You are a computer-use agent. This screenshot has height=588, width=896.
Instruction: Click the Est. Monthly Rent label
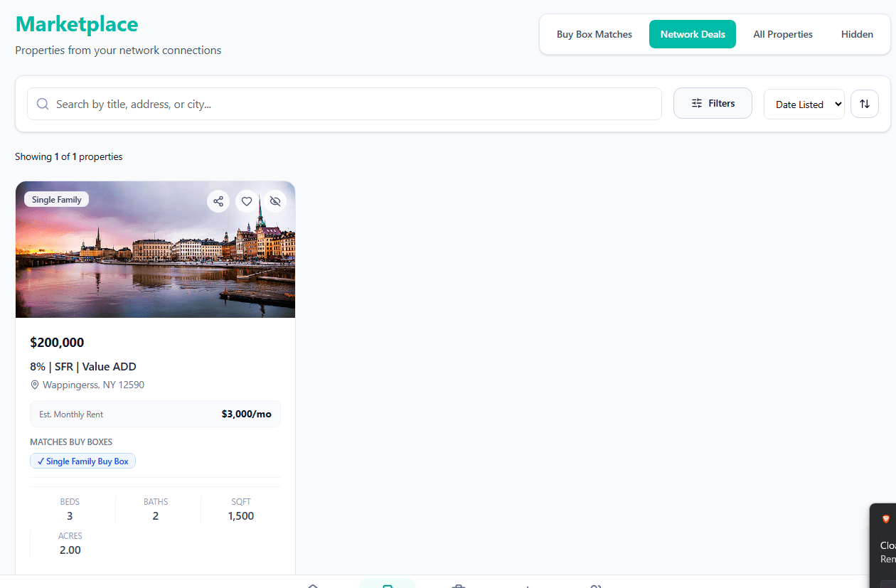click(71, 415)
